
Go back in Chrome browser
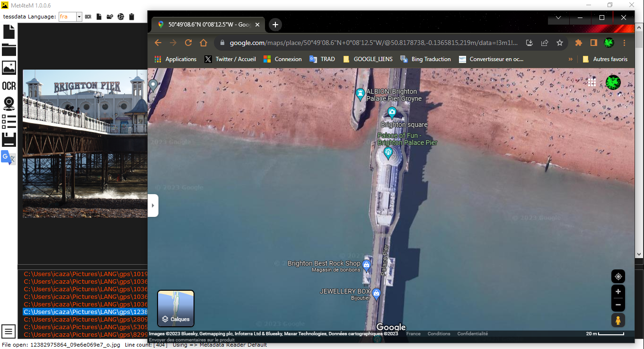[158, 43]
